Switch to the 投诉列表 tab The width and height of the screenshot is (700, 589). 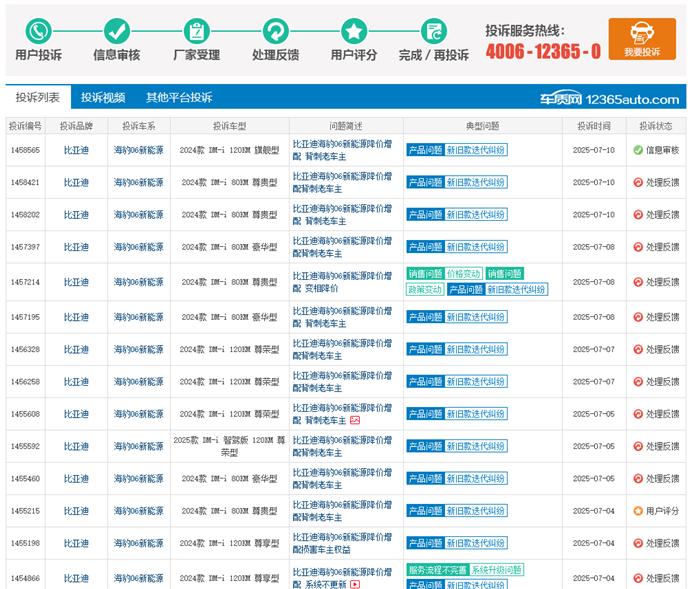click(38, 97)
